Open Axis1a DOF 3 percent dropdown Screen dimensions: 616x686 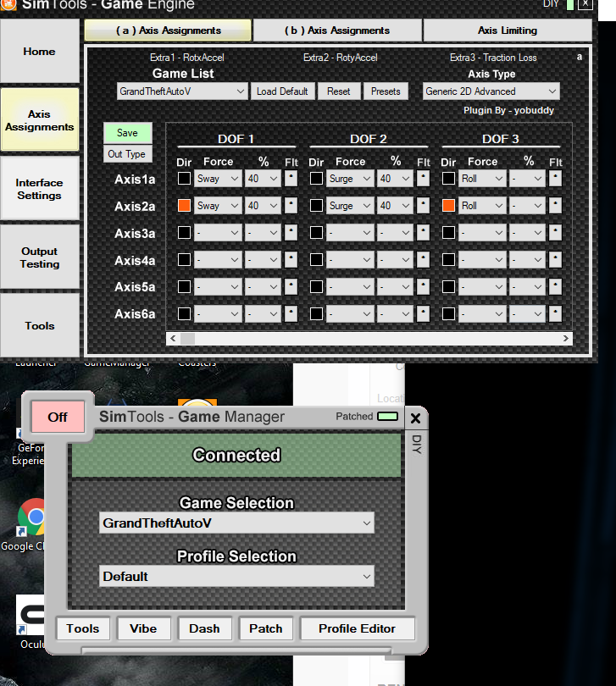click(x=527, y=179)
